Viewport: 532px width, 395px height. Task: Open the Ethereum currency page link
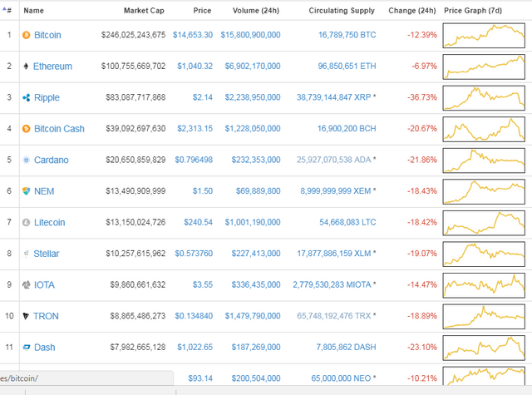[52, 67]
